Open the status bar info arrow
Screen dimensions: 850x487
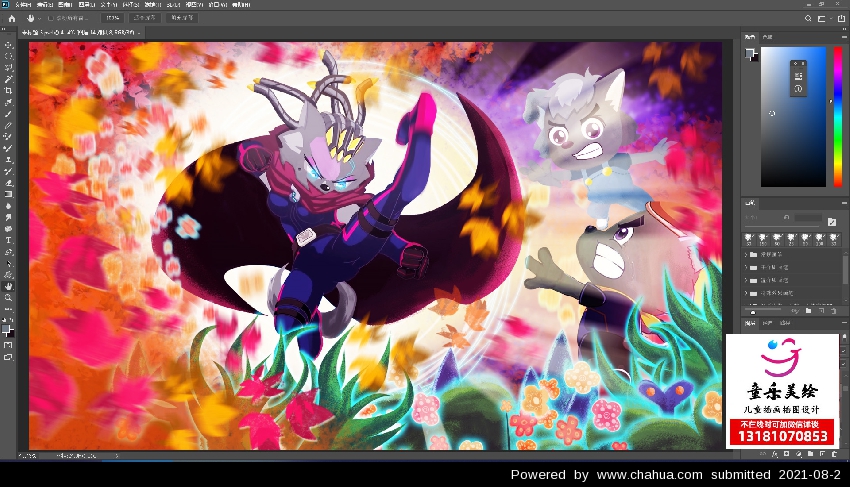pos(117,456)
